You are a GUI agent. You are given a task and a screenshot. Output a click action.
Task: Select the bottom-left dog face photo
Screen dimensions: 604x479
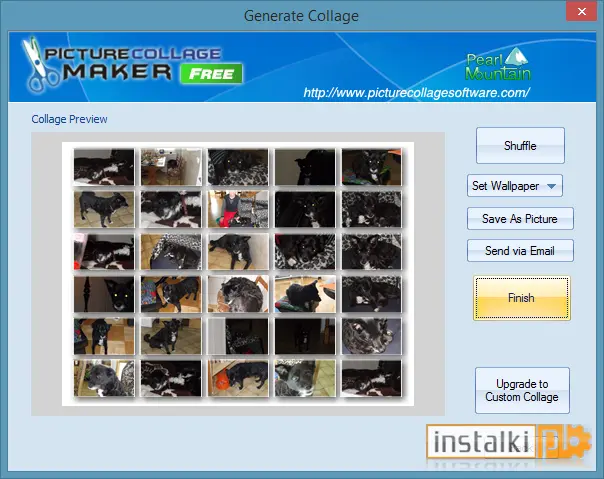[x=104, y=378]
